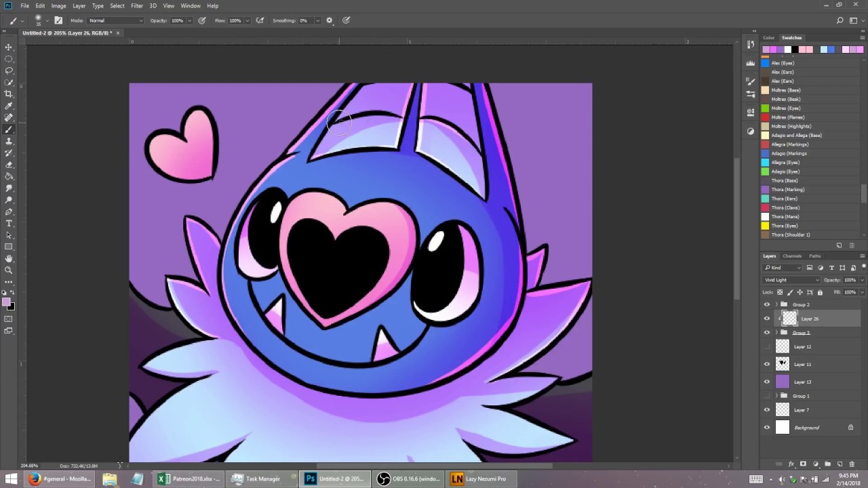Toggle visibility of Group 2
Screen dimensions: 868x488
(767, 304)
